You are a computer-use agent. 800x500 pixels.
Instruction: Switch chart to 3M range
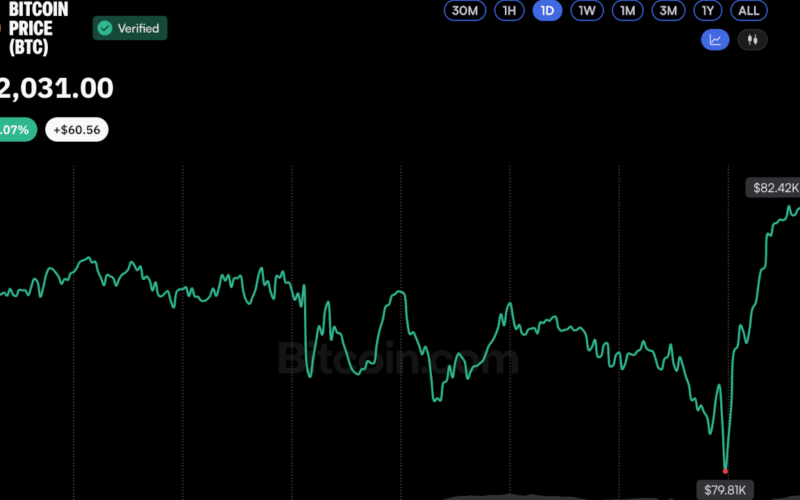tap(668, 11)
